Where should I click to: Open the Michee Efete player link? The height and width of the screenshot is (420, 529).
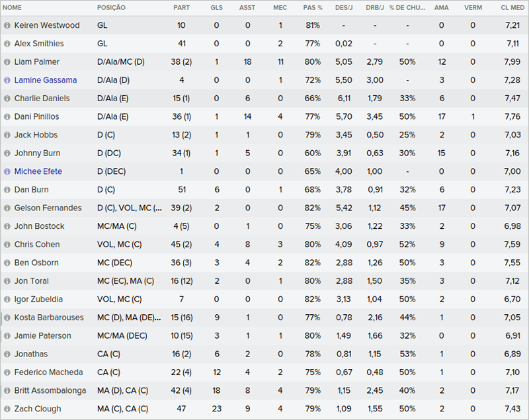[x=38, y=171]
